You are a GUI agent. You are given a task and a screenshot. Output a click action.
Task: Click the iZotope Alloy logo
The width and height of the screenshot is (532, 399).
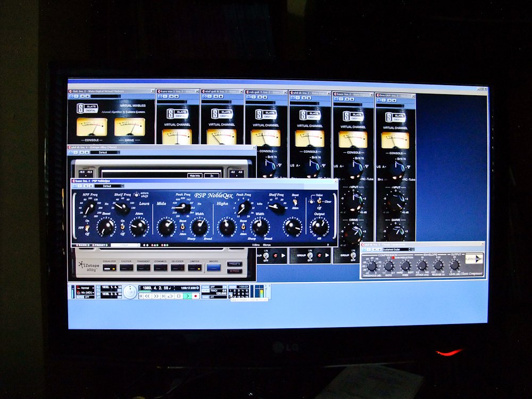click(89, 266)
